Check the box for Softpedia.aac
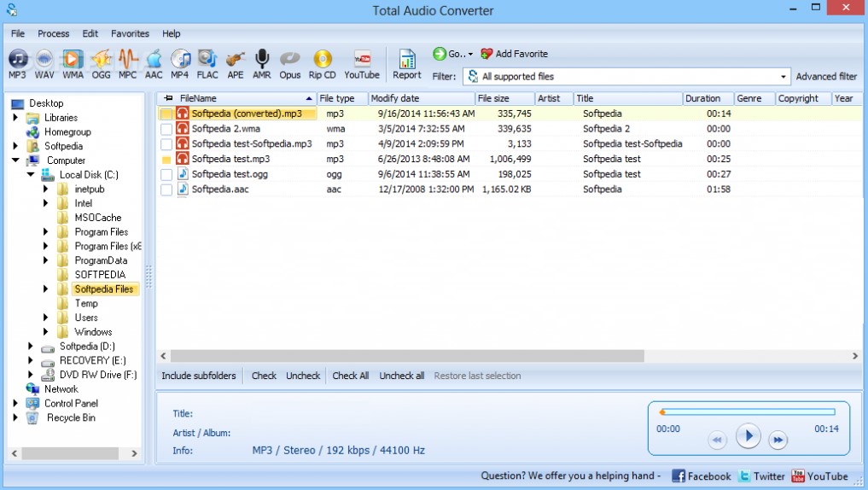This screenshot has height=490, width=868. tap(166, 190)
